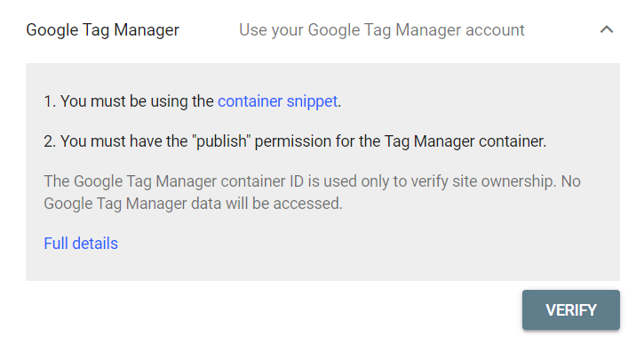Click the Use your Google Tag Manager account subtitle
The width and height of the screenshot is (644, 353).
coord(382,30)
